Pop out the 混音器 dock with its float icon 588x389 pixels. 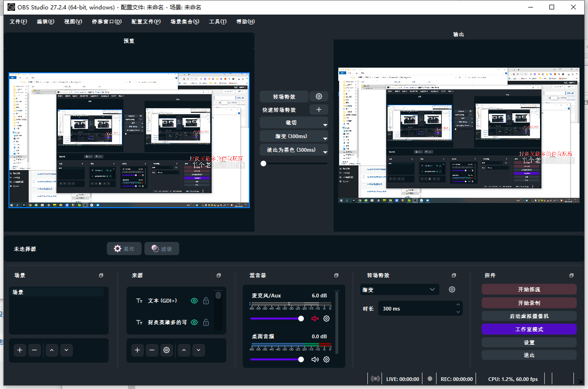[336, 275]
